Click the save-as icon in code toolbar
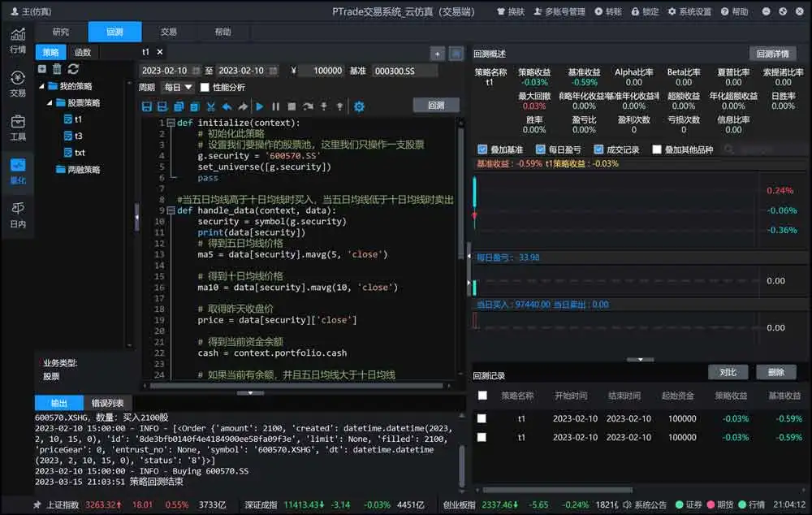This screenshot has width=812, height=515. pos(162,106)
